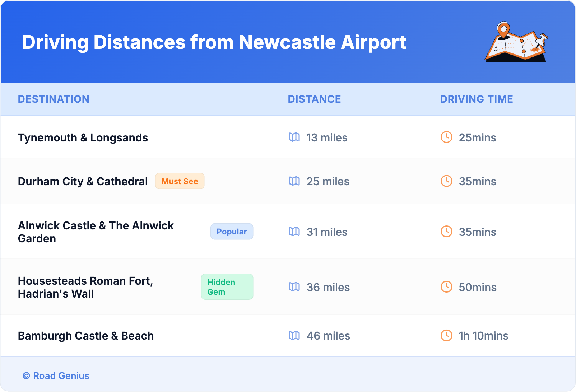Click the map icon beside 13 miles
Screen dimensions: 576x392
click(294, 137)
